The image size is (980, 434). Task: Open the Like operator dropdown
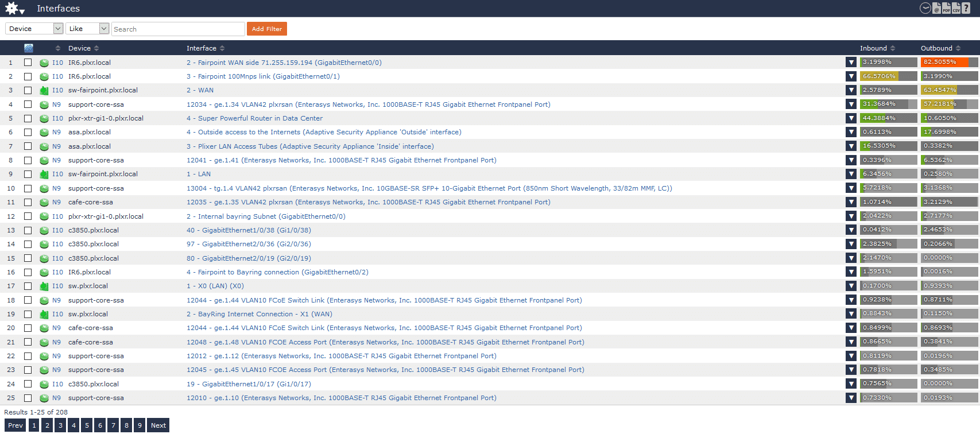(x=87, y=29)
